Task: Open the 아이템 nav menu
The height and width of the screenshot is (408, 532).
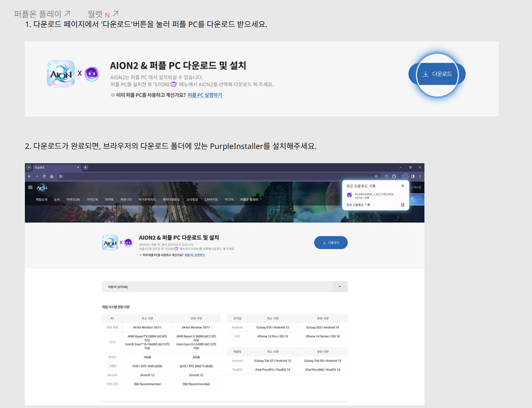Action: pyautogui.click(x=109, y=199)
